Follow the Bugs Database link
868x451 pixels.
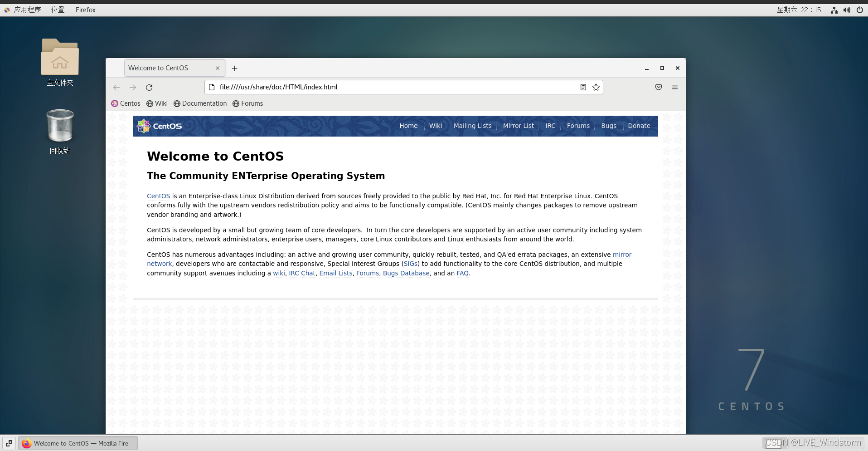406,273
